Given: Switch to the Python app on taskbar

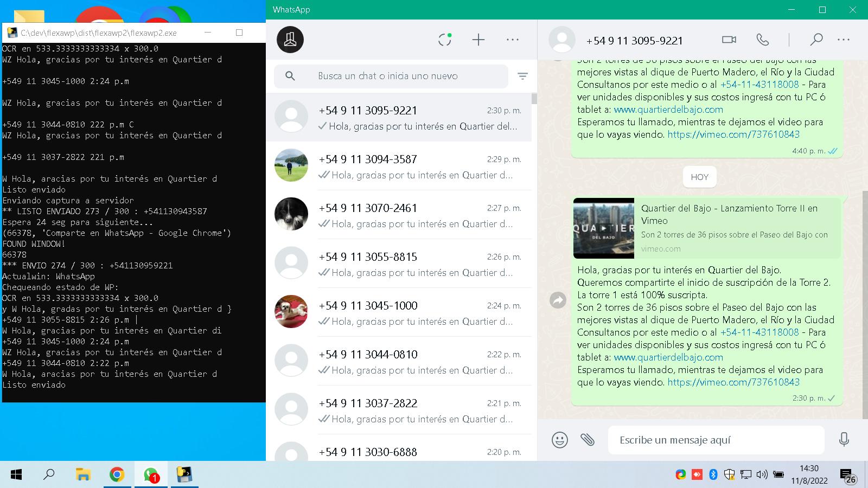Looking at the screenshot, I should pos(185,475).
